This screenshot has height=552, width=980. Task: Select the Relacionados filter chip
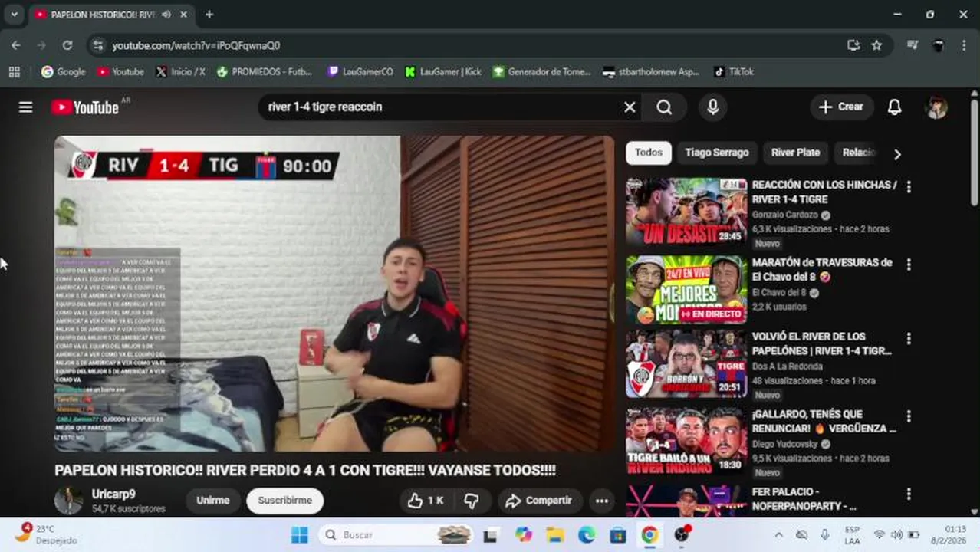click(x=859, y=153)
